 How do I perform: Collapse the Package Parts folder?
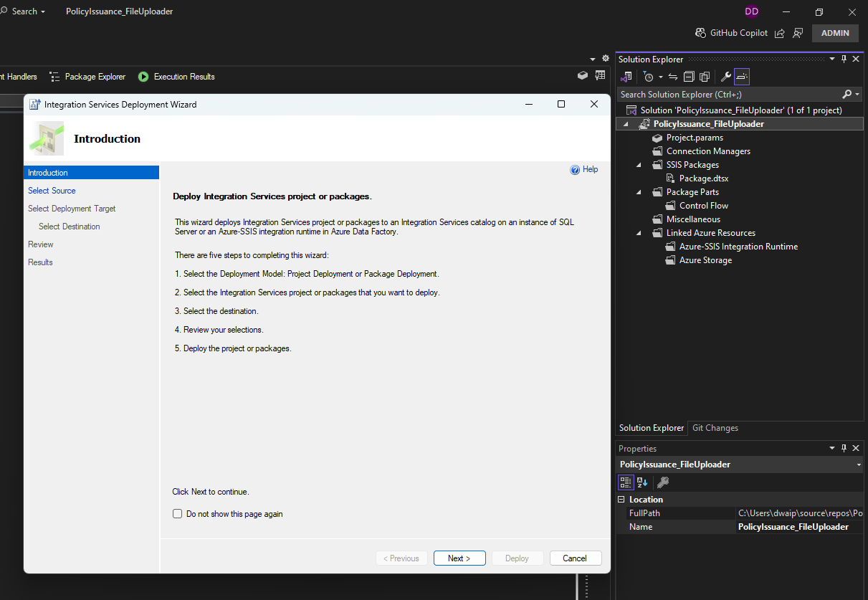pyautogui.click(x=639, y=192)
